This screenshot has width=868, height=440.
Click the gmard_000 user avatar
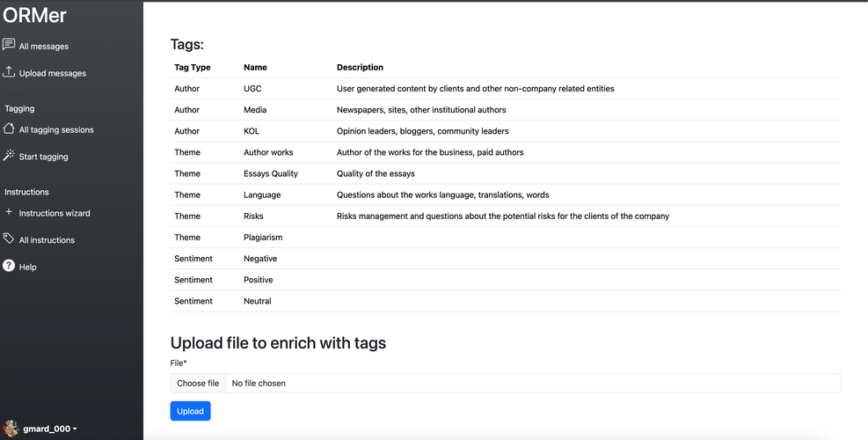(11, 429)
